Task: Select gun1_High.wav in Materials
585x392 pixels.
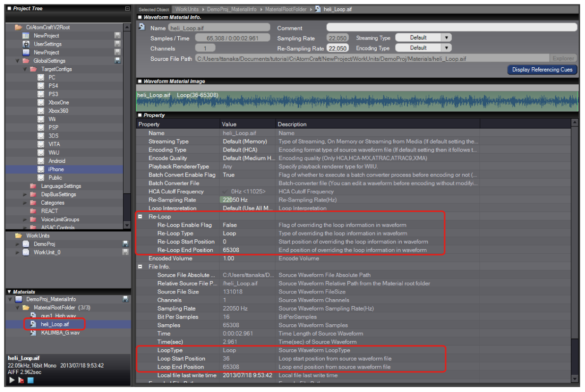Action: click(58, 315)
